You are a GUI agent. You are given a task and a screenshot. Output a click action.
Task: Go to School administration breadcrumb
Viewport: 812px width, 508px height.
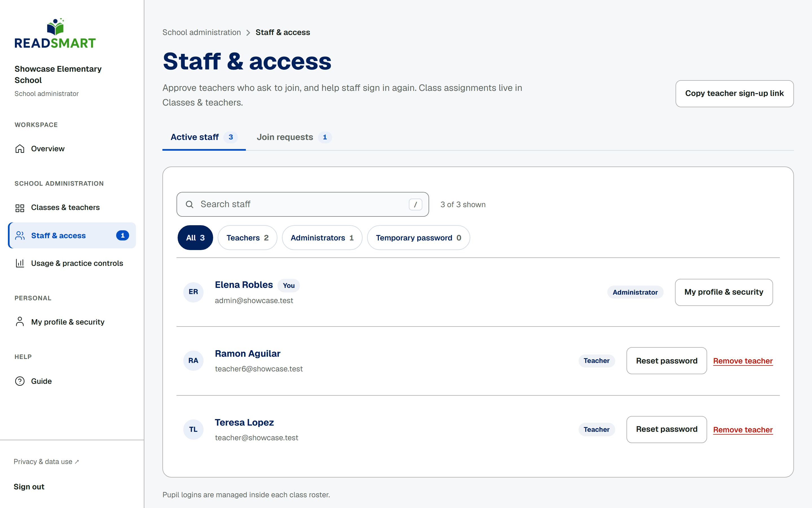click(x=202, y=32)
